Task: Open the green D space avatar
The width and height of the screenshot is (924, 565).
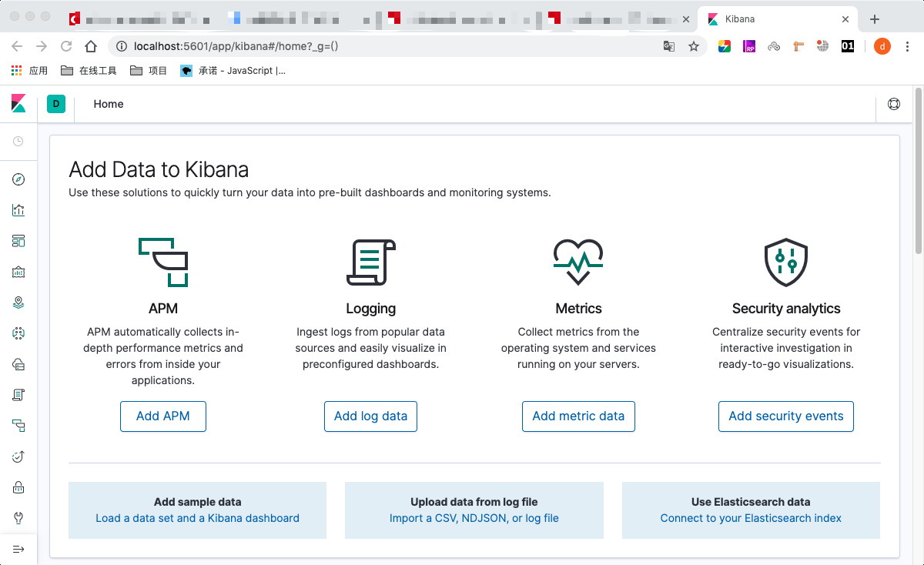Action: [56, 104]
